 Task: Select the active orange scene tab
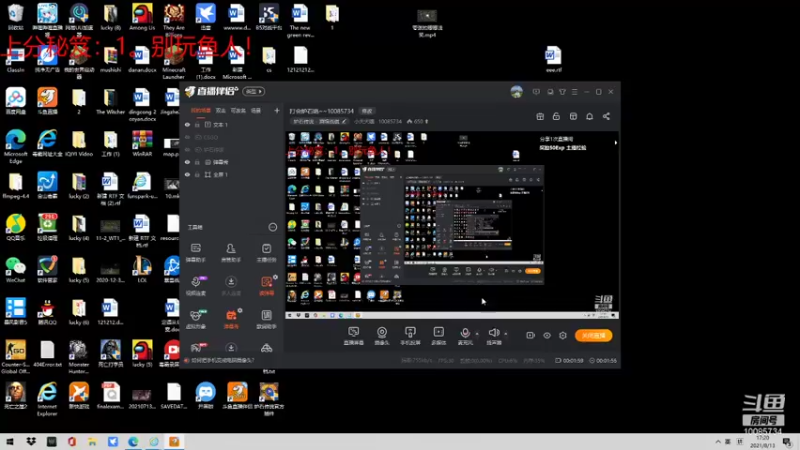click(201, 110)
